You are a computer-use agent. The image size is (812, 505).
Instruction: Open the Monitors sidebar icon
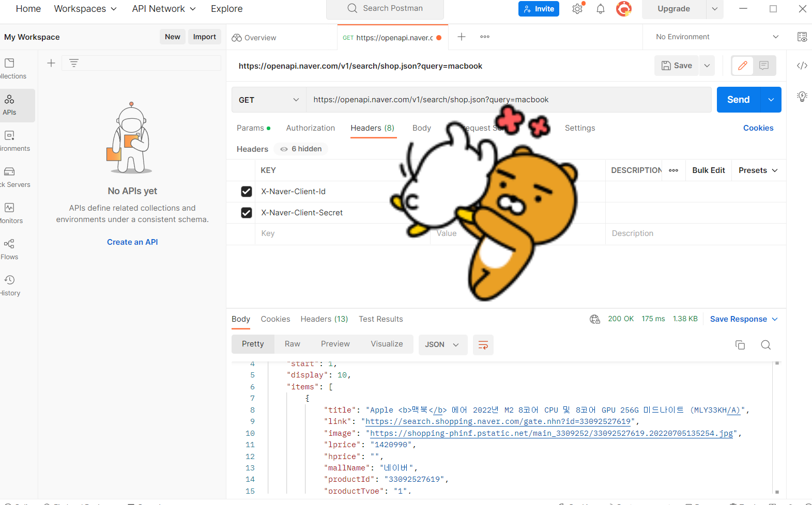click(x=9, y=208)
